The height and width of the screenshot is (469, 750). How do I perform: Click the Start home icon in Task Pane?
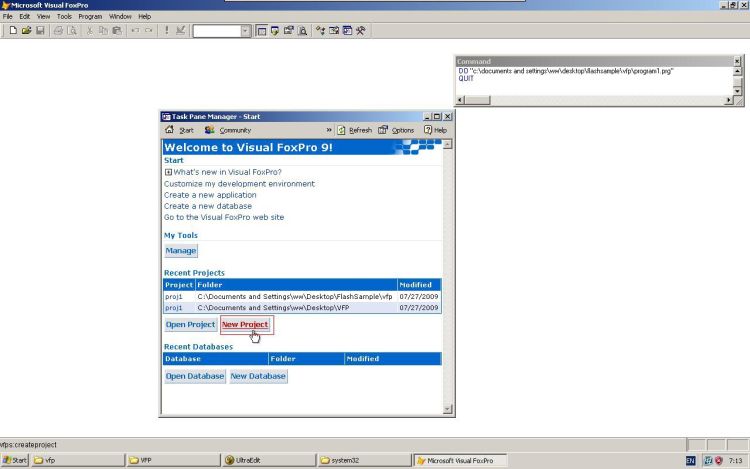(169, 130)
